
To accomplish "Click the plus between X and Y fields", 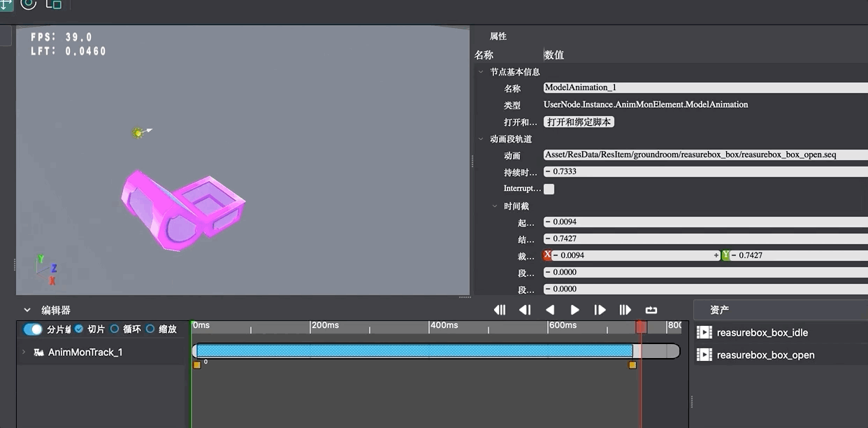I will coord(716,256).
